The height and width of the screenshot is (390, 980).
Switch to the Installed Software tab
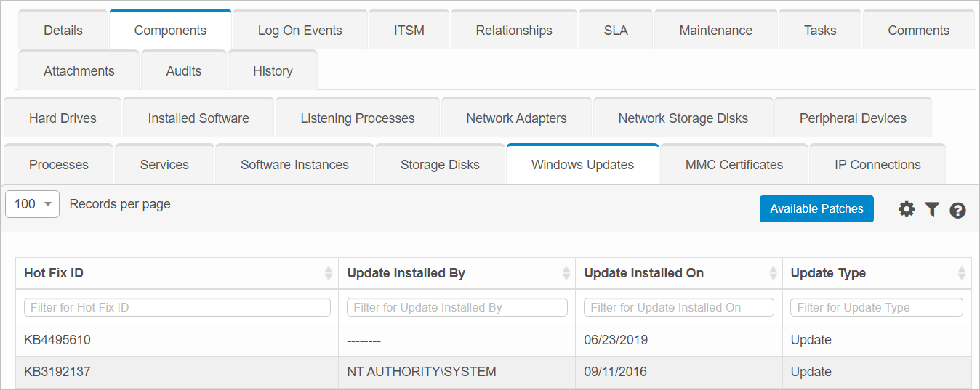click(x=198, y=118)
